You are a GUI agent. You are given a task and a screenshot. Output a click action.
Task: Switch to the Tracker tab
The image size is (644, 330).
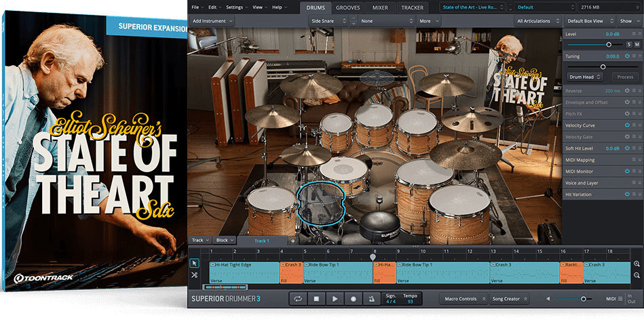click(x=413, y=7)
